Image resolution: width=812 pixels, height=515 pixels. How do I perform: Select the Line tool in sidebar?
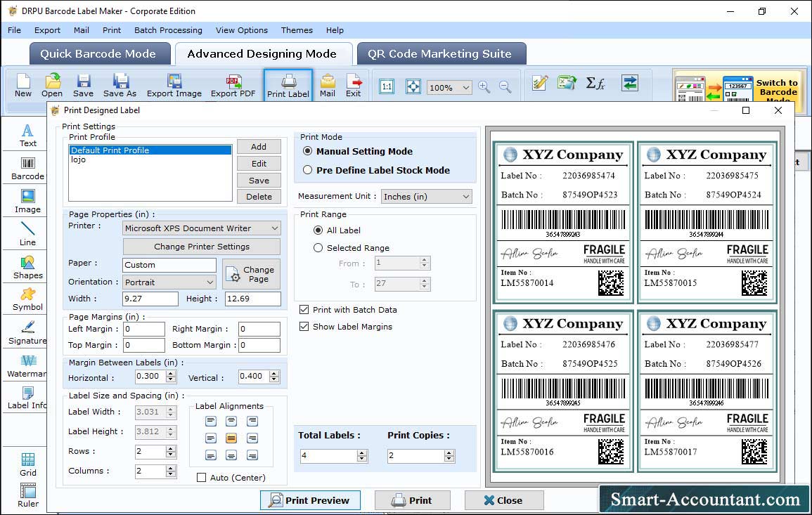click(27, 234)
